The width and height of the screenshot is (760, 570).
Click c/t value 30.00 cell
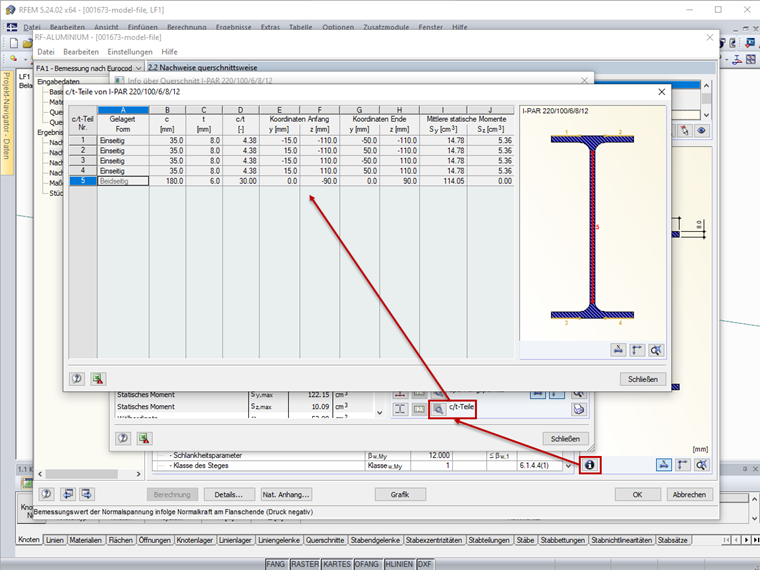coord(240,181)
